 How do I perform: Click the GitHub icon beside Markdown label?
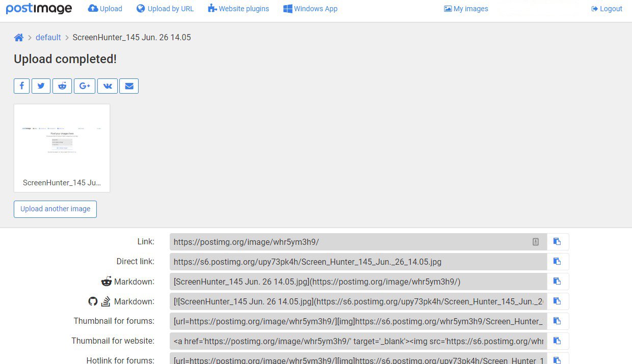tap(93, 301)
